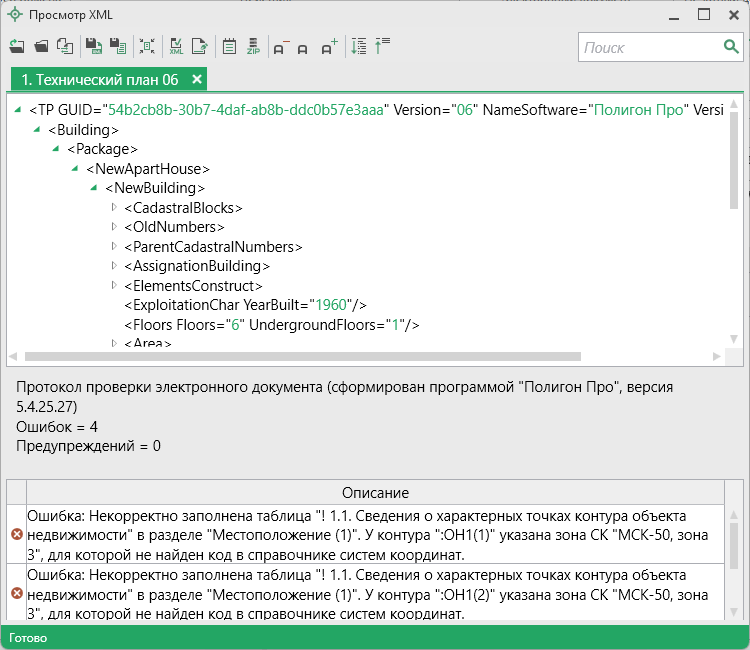Expand the CadastralBlocks node
The height and width of the screenshot is (650, 750).
pos(113,208)
